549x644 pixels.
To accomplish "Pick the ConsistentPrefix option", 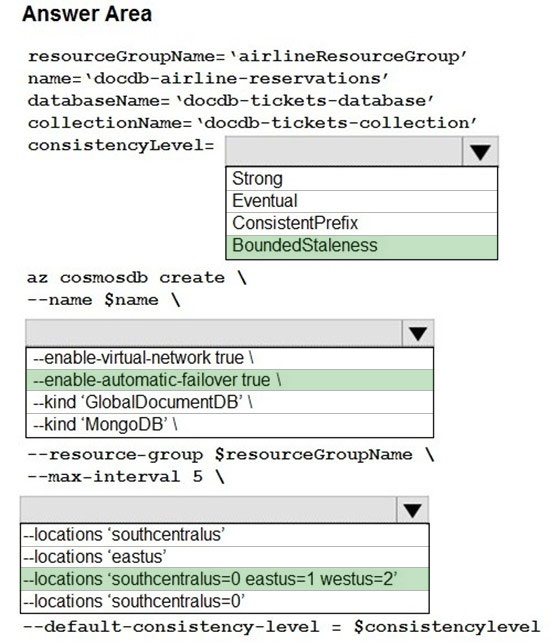I will click(361, 223).
